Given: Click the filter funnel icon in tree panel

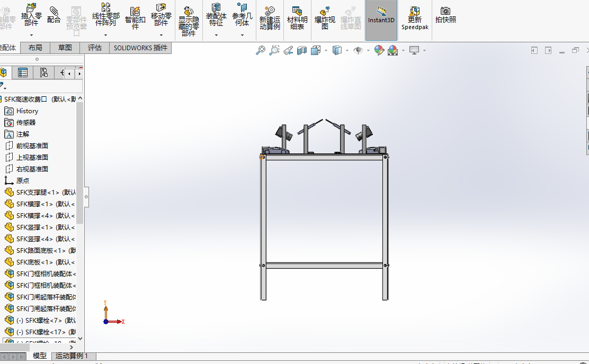Looking at the screenshot, I should pyautogui.click(x=3, y=86).
